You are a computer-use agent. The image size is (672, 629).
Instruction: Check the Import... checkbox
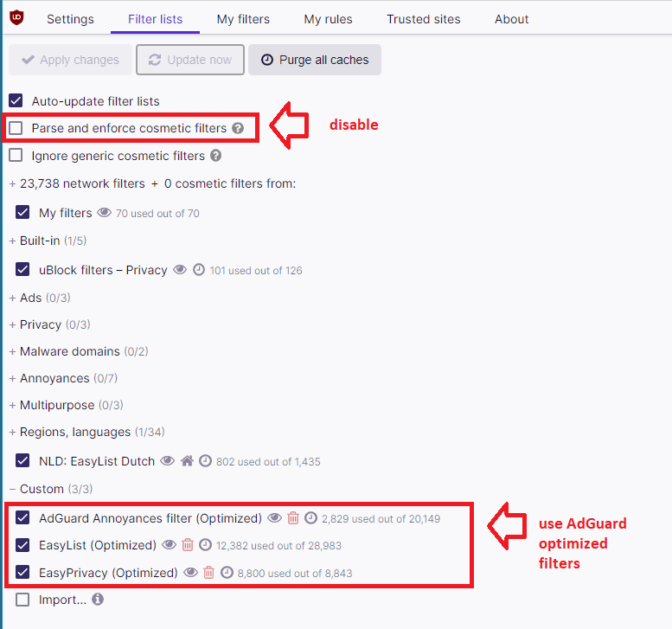[x=22, y=600]
